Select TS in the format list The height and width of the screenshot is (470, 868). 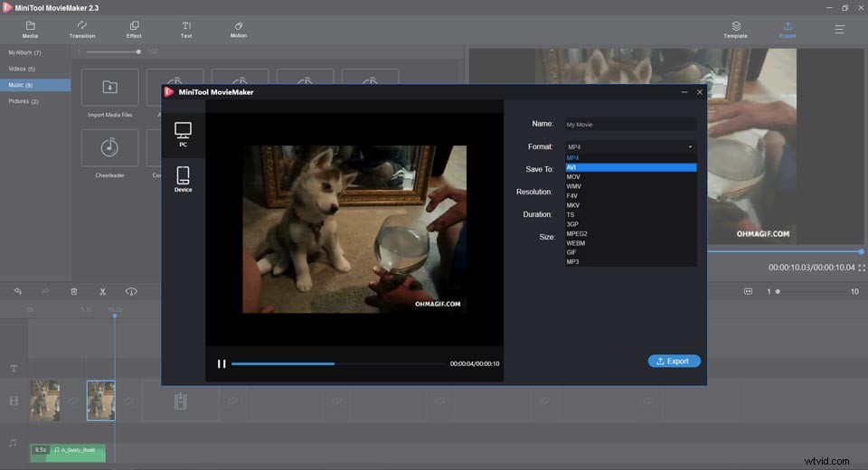point(630,215)
